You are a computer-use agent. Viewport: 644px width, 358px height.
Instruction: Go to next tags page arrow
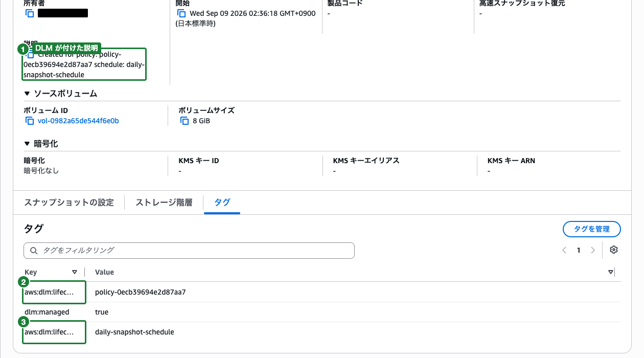tap(593, 250)
